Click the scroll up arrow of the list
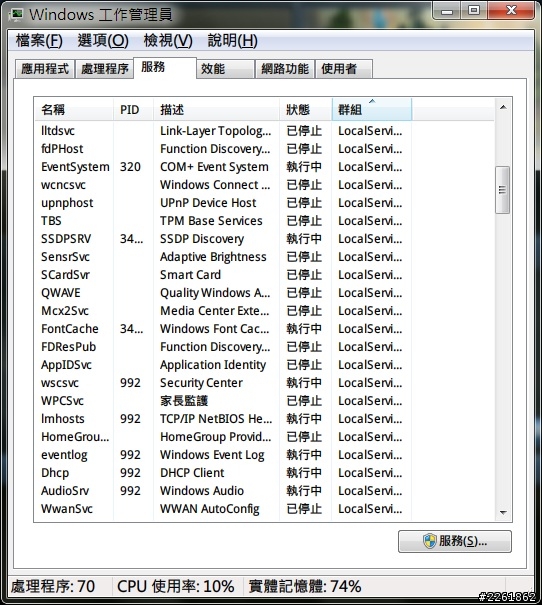542x605 pixels. pos(503,107)
